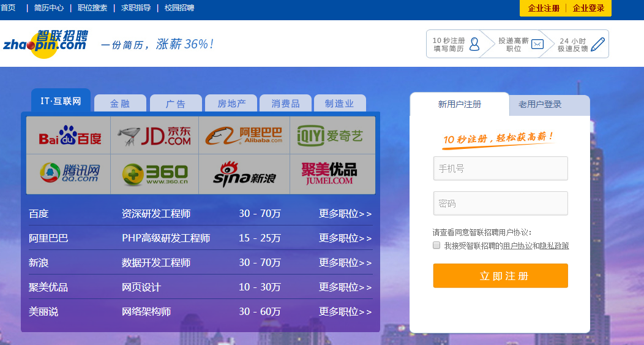Click the 聚美优品 company name in list
Viewport: 644px width, 345px height.
click(48, 287)
